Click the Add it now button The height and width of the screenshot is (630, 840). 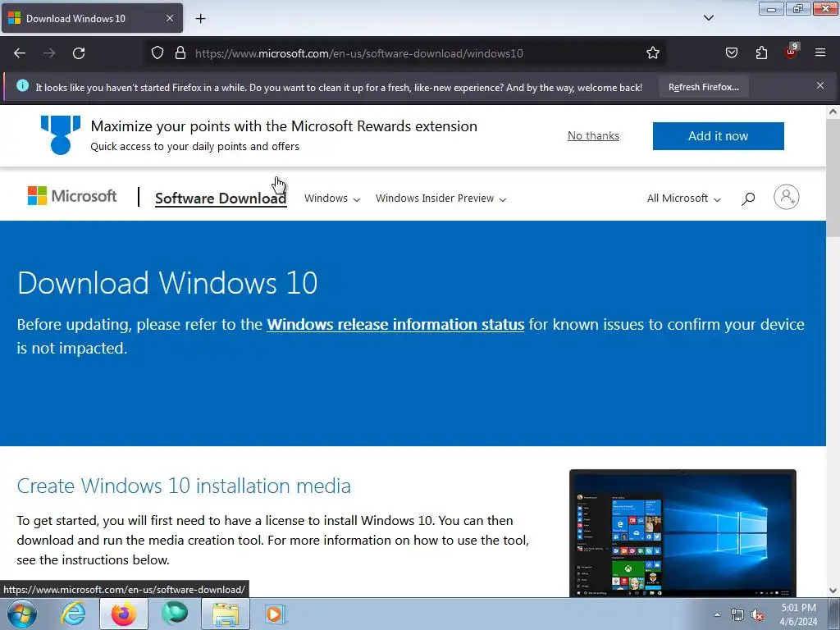tap(718, 136)
